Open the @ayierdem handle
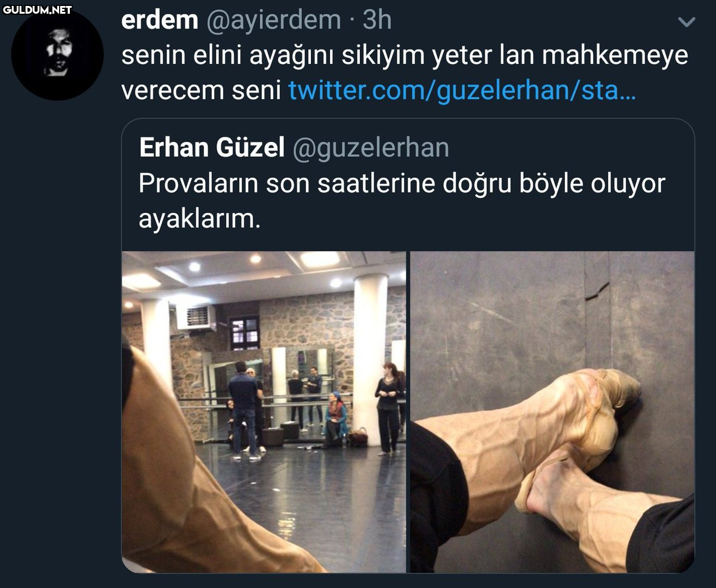Viewport: 716px width, 588px height. coord(273,21)
